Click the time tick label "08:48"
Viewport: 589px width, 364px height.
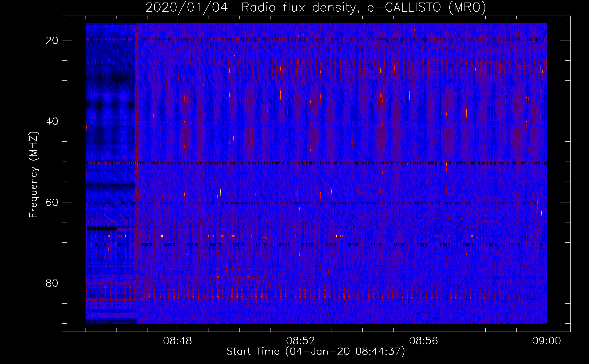pos(178,341)
